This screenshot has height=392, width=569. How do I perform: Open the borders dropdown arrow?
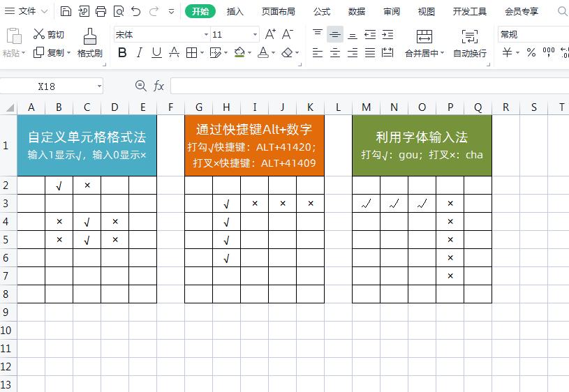click(x=202, y=53)
